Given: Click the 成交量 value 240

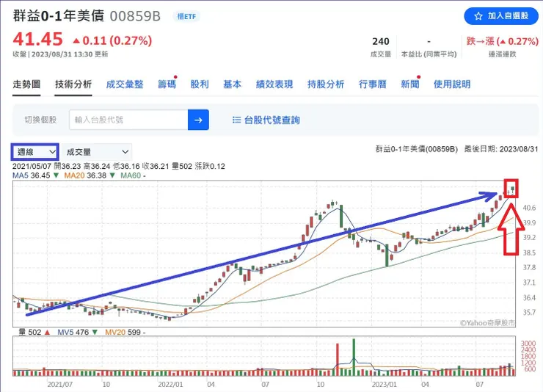Looking at the screenshot, I should point(381,42).
